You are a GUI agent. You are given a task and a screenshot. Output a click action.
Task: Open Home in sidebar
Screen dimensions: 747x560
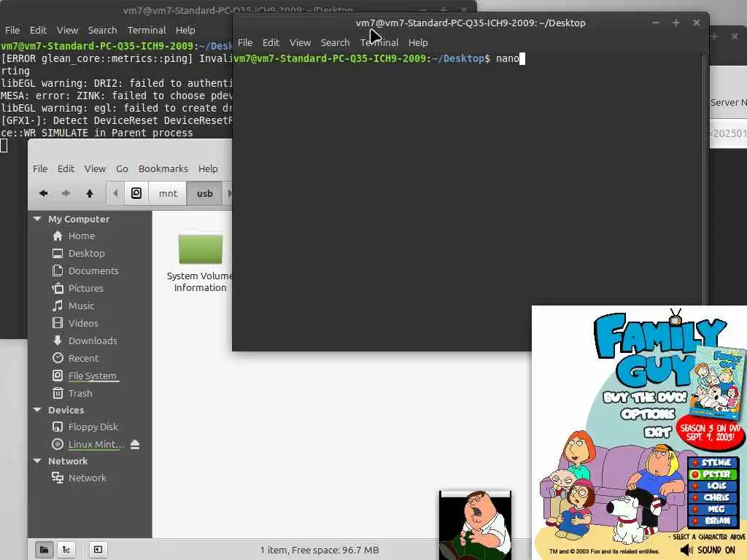[82, 236]
